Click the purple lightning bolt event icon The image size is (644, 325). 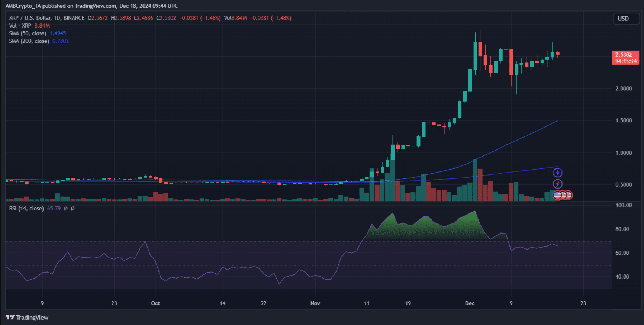tap(557, 184)
